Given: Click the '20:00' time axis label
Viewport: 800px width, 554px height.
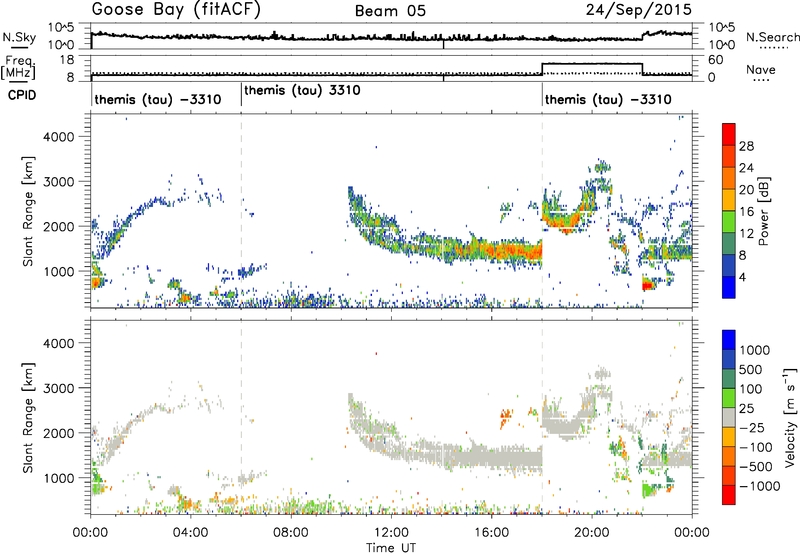Looking at the screenshot, I should (x=591, y=533).
